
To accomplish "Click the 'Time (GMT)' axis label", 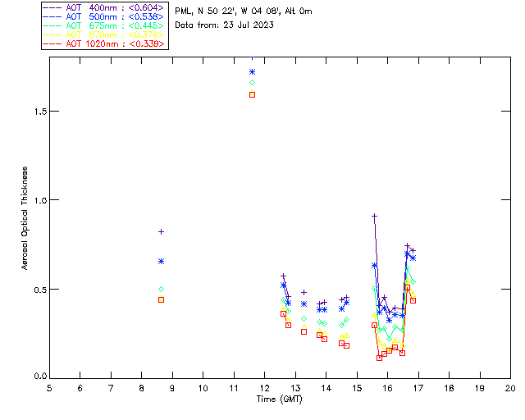I will [279, 399].
